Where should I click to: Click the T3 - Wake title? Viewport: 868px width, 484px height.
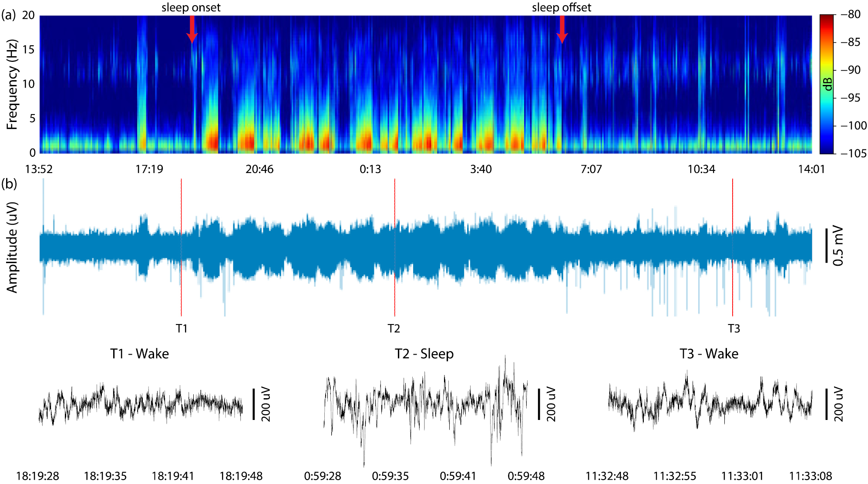[x=709, y=354]
